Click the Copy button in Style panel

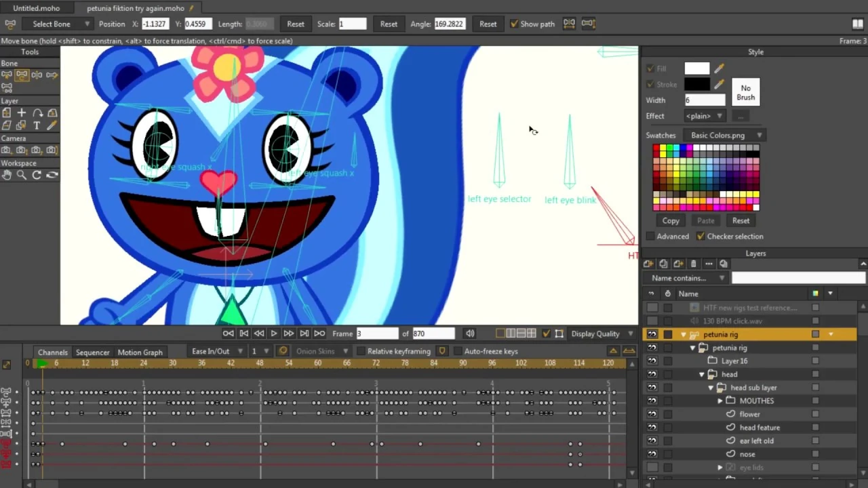(x=670, y=220)
